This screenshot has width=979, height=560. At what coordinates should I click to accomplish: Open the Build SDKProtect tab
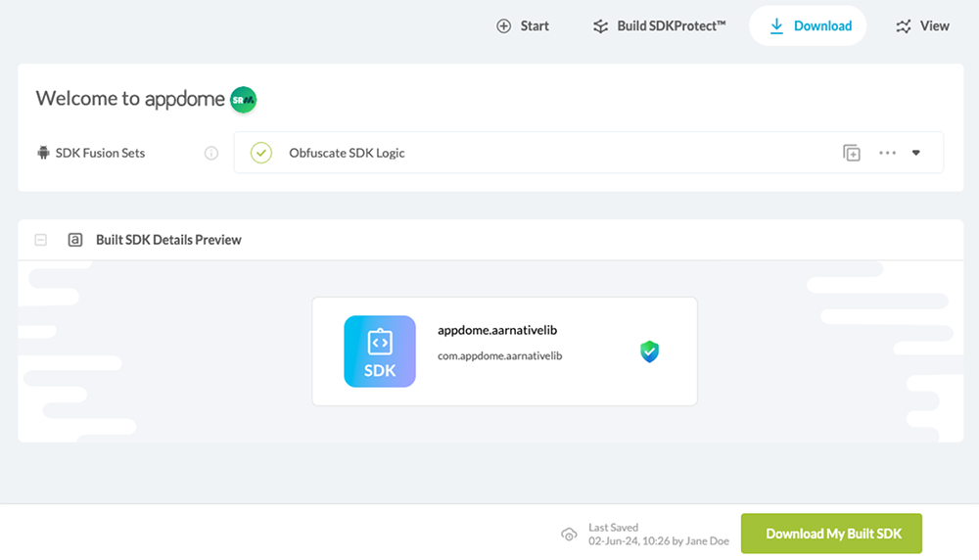[x=660, y=26]
